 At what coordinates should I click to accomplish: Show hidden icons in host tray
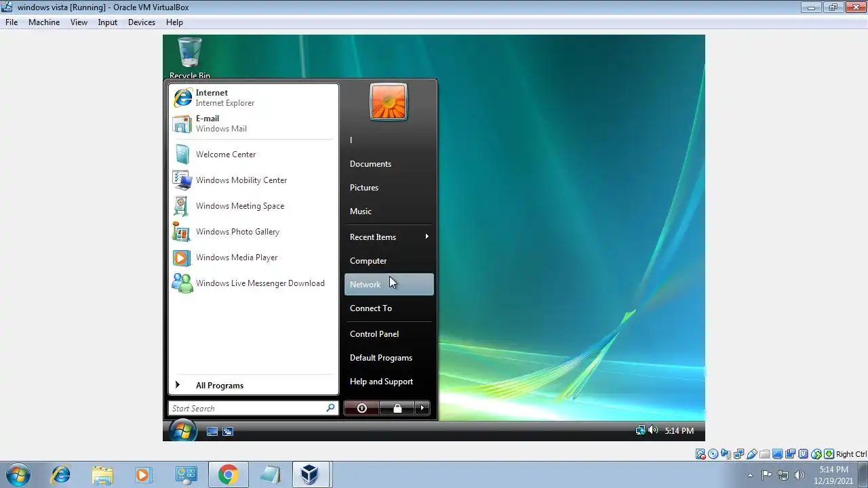(750, 475)
